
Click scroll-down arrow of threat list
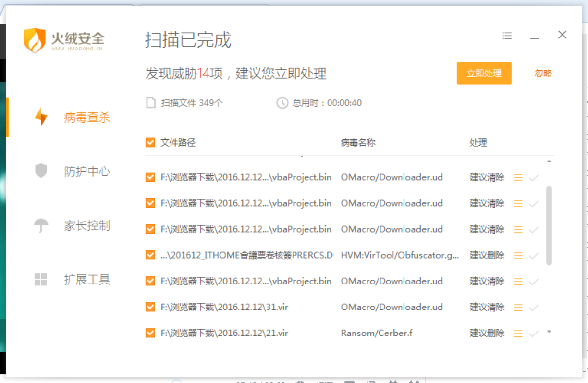tap(549, 332)
